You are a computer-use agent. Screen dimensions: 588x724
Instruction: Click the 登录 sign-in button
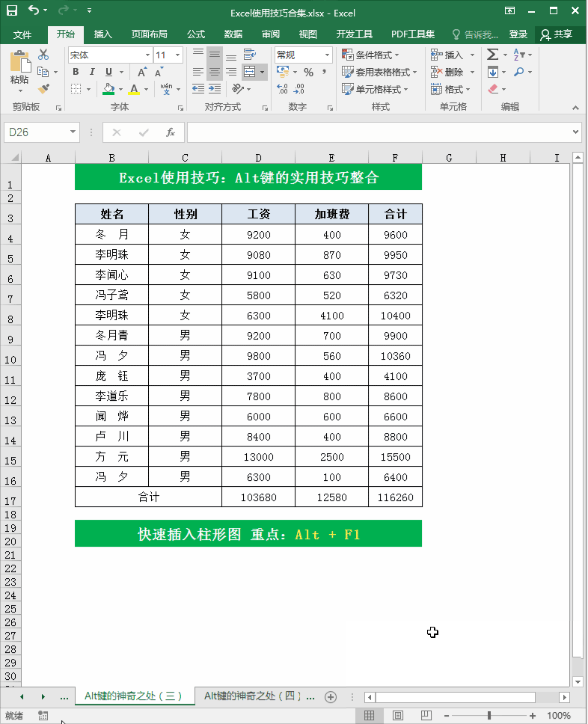point(518,34)
